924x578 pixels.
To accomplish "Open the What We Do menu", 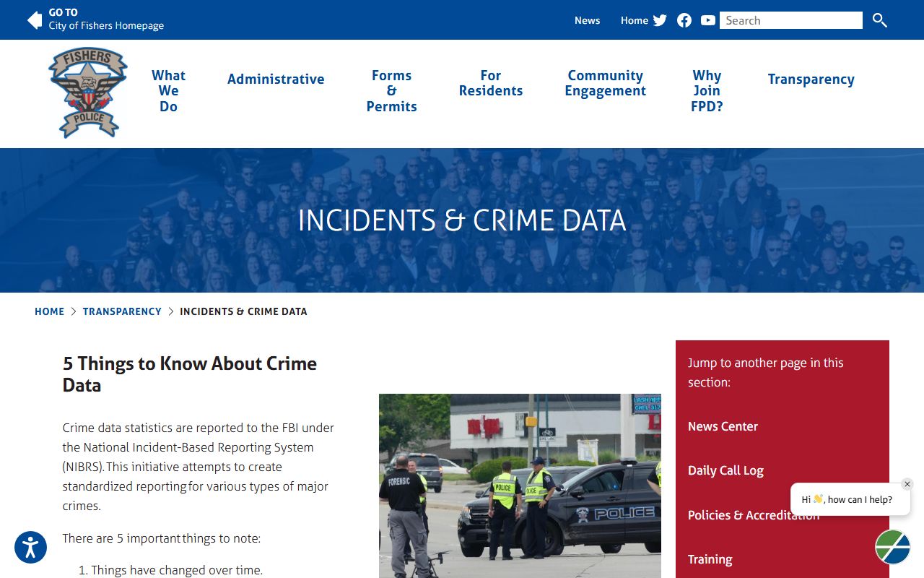I will tap(168, 91).
